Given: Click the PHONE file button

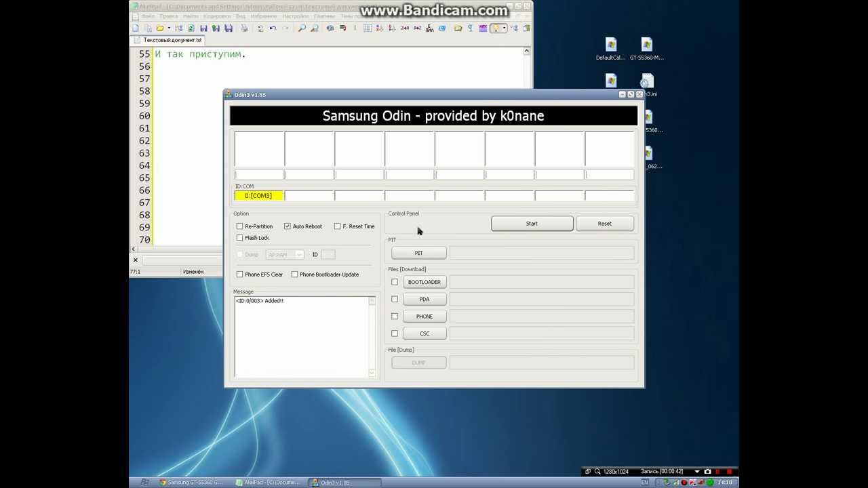Looking at the screenshot, I should pyautogui.click(x=425, y=317).
